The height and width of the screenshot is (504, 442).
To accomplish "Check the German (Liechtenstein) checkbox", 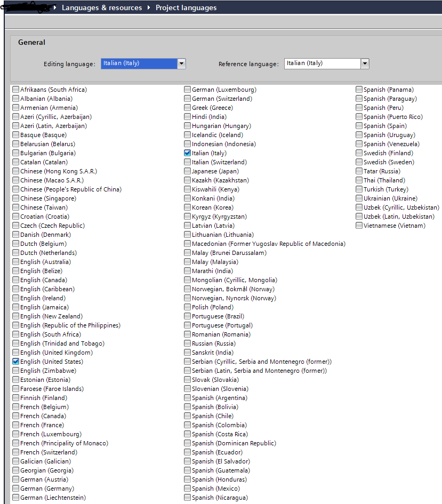I will point(16,497).
